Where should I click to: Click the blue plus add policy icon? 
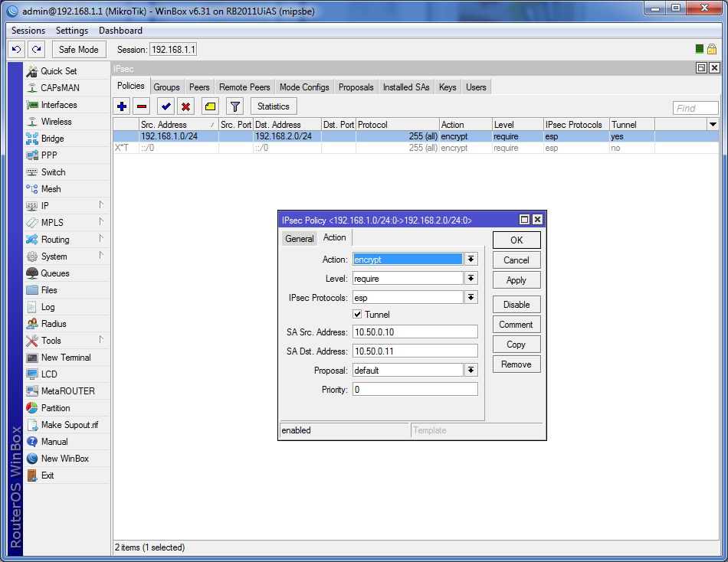click(122, 106)
